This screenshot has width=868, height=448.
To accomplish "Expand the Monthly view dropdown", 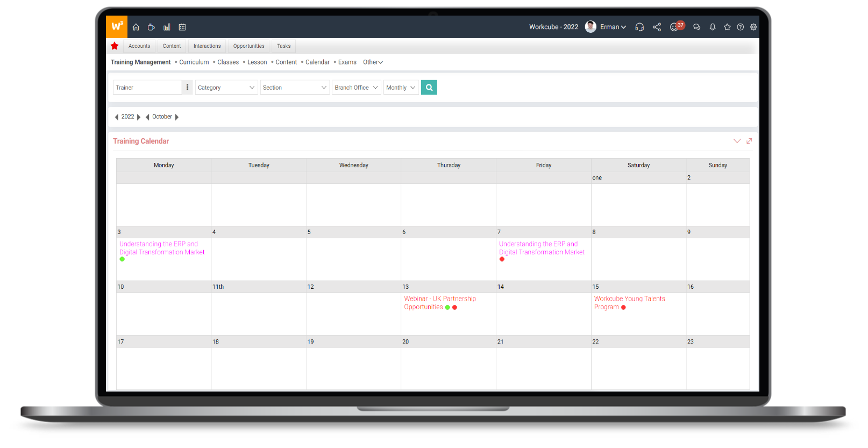I will tap(401, 87).
